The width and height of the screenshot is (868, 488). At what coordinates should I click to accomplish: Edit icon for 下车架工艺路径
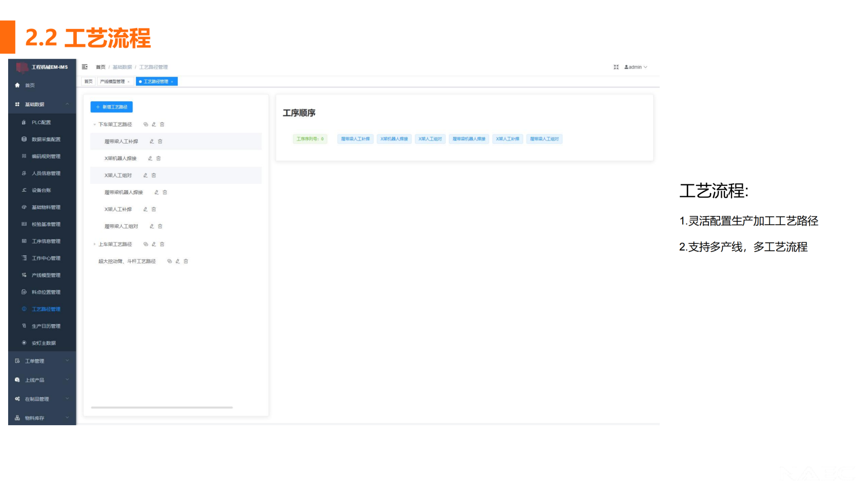click(x=154, y=124)
